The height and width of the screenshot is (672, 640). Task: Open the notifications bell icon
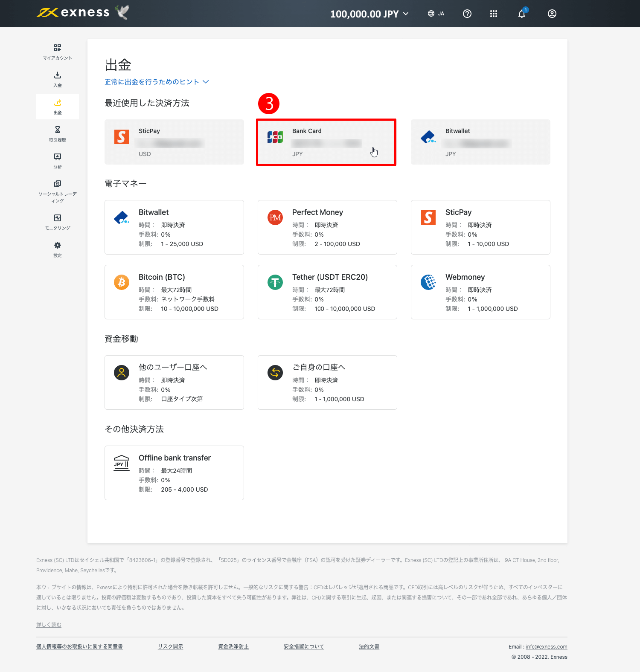[x=522, y=14]
